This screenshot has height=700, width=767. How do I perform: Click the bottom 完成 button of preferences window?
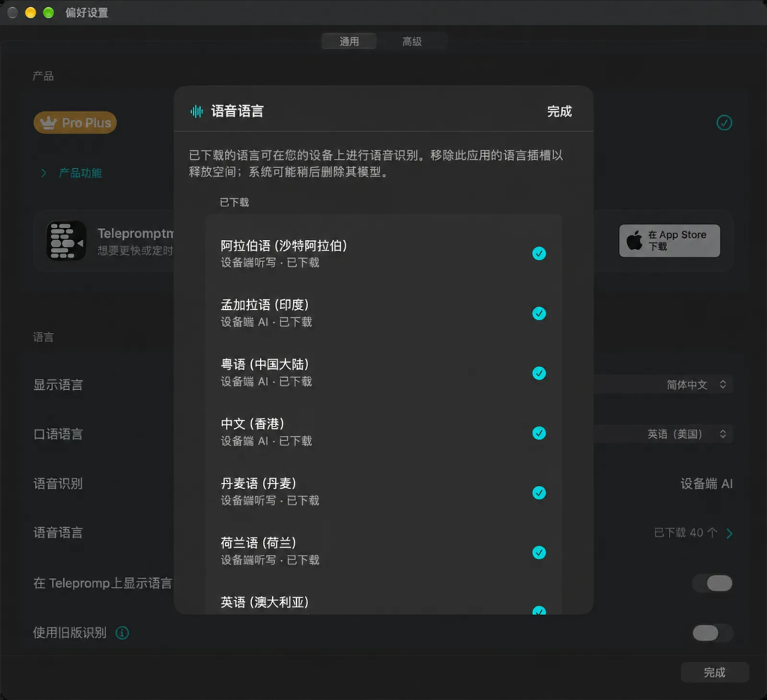714,672
